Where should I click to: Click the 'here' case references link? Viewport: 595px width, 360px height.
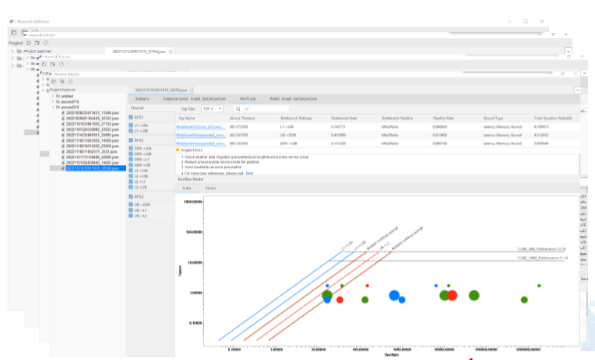pyautogui.click(x=249, y=173)
